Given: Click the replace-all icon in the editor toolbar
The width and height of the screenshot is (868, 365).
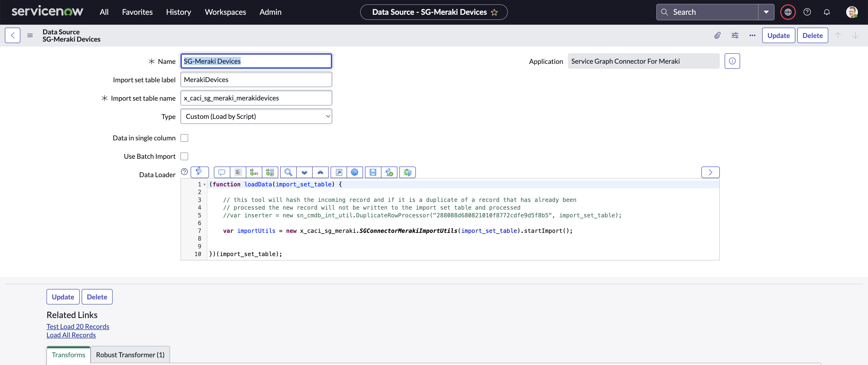Looking at the screenshot, I should (270, 172).
